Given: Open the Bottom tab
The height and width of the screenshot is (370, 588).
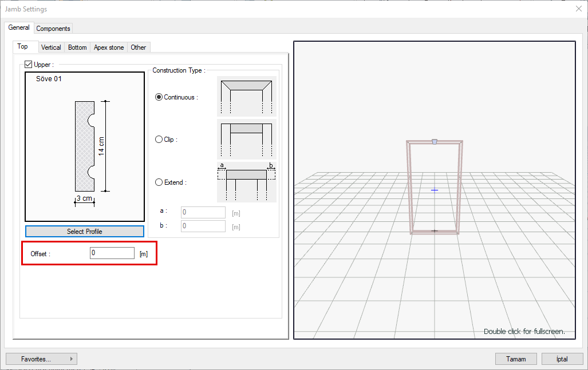Looking at the screenshot, I should tap(77, 47).
